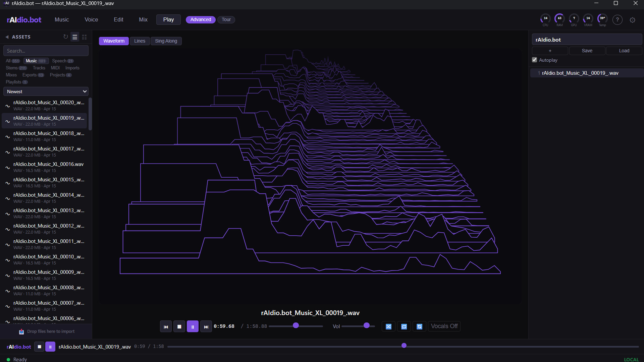
Task: Toggle the Vocals Off button
Action: pos(444,326)
